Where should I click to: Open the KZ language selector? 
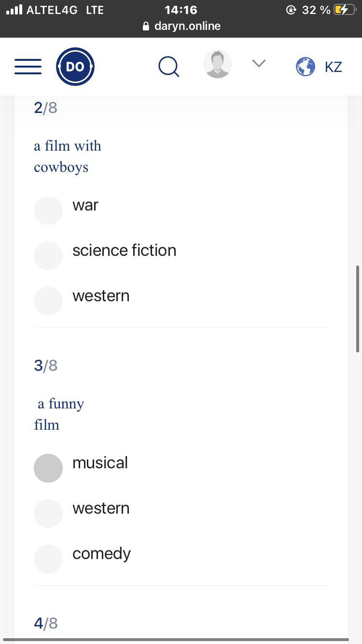click(x=333, y=67)
